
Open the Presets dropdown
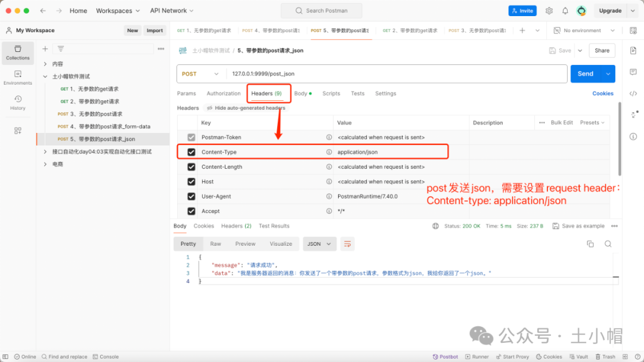click(592, 122)
